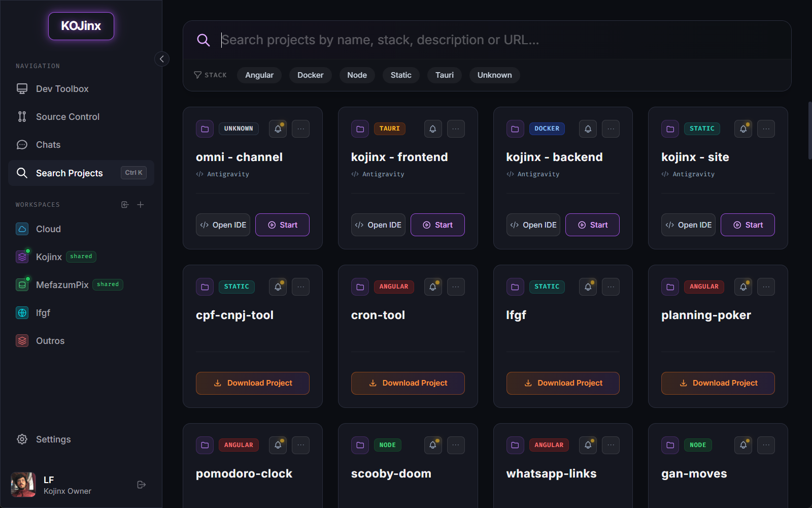Filter projects by Static stack
Screen dimensions: 812x508
(x=401, y=75)
